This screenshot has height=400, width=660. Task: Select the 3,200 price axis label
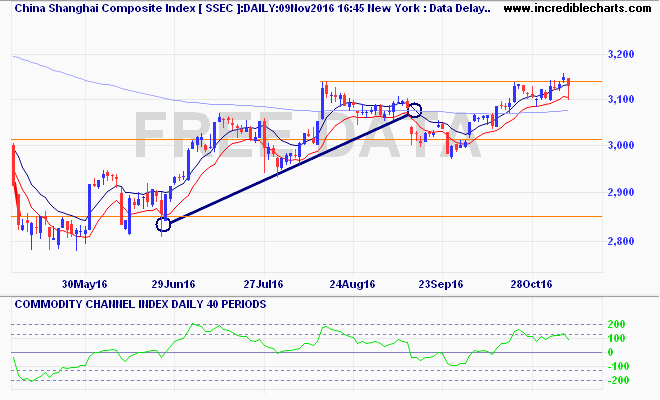(x=621, y=54)
